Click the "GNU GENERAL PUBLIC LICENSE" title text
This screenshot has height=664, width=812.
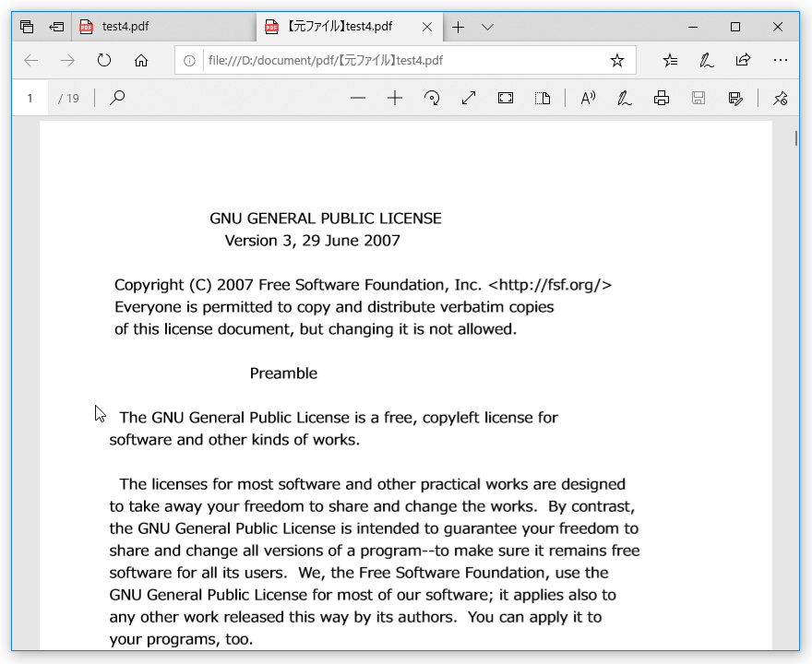click(326, 219)
